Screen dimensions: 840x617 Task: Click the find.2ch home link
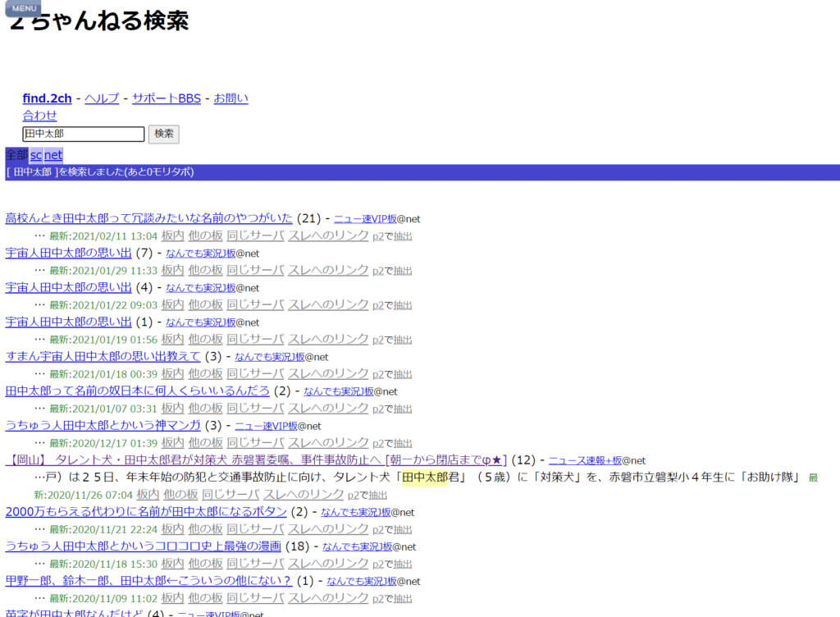click(x=47, y=98)
